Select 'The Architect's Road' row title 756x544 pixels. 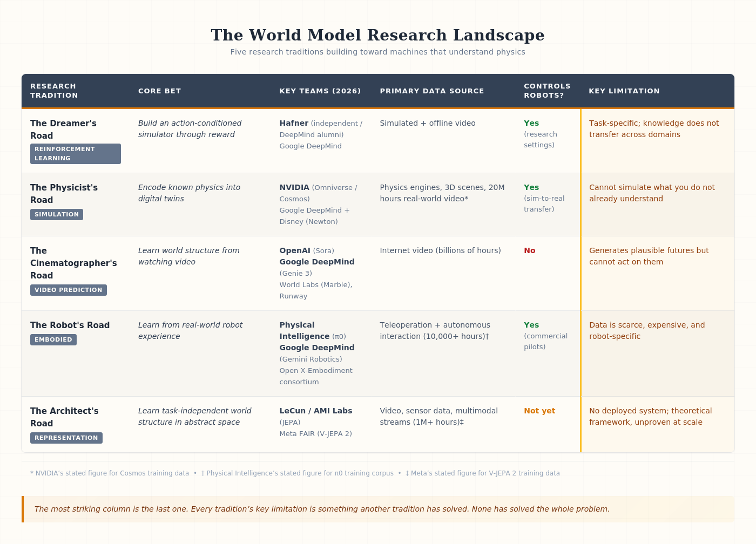click(64, 417)
